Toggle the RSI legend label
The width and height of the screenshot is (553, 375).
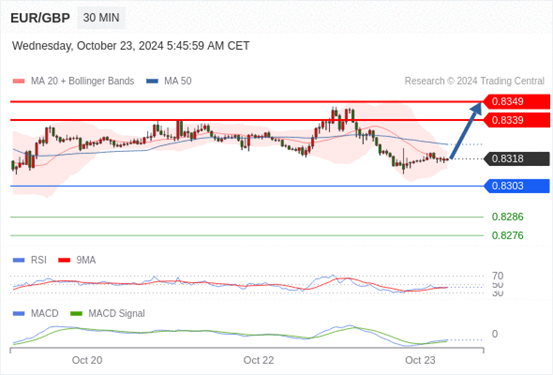39,260
